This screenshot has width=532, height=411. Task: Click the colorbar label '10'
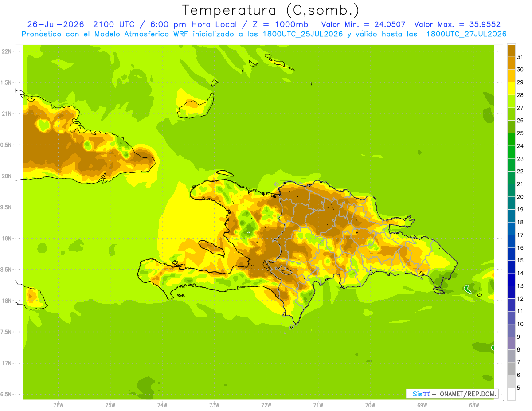coord(520,324)
